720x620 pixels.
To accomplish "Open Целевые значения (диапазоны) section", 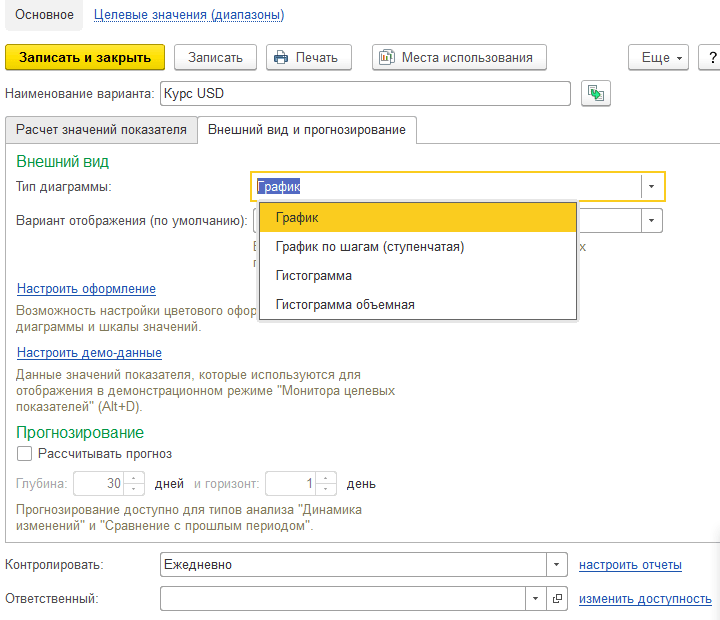I will click(188, 15).
